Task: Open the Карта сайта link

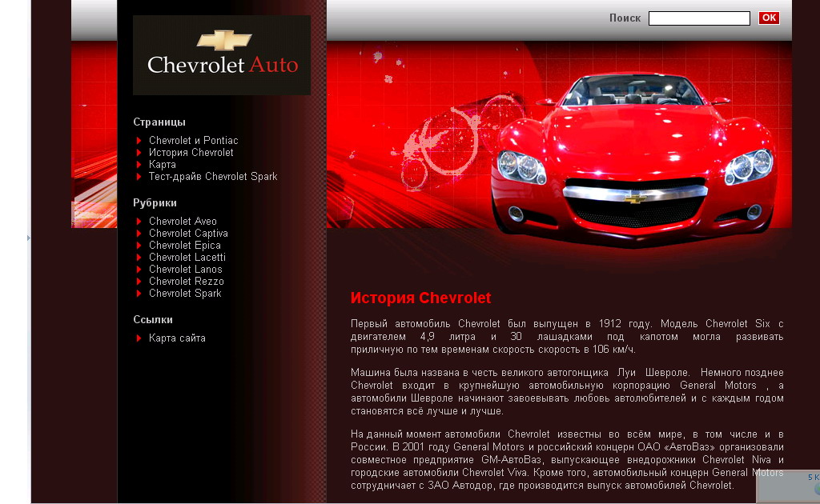Action: [177, 338]
